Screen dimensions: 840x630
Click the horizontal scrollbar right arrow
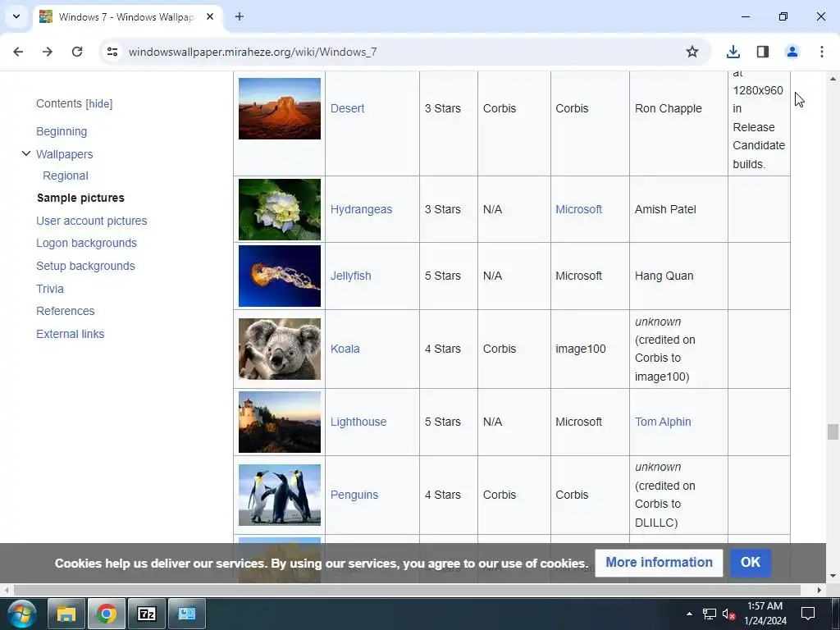click(x=819, y=591)
